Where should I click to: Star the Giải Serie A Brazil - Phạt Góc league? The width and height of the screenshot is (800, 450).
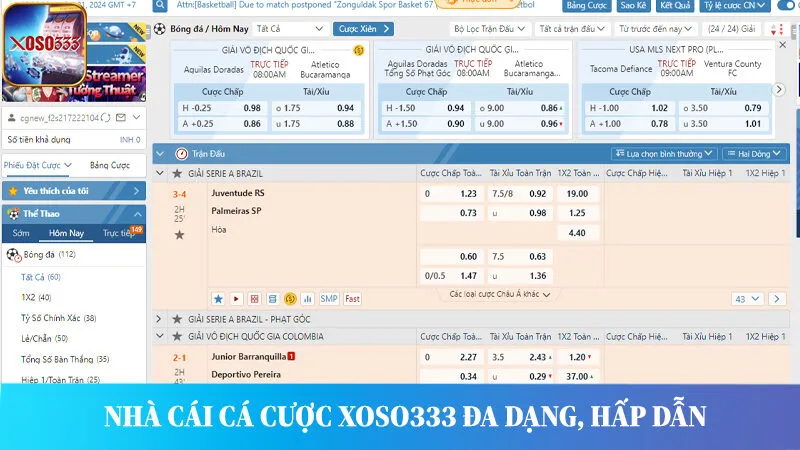[177, 319]
